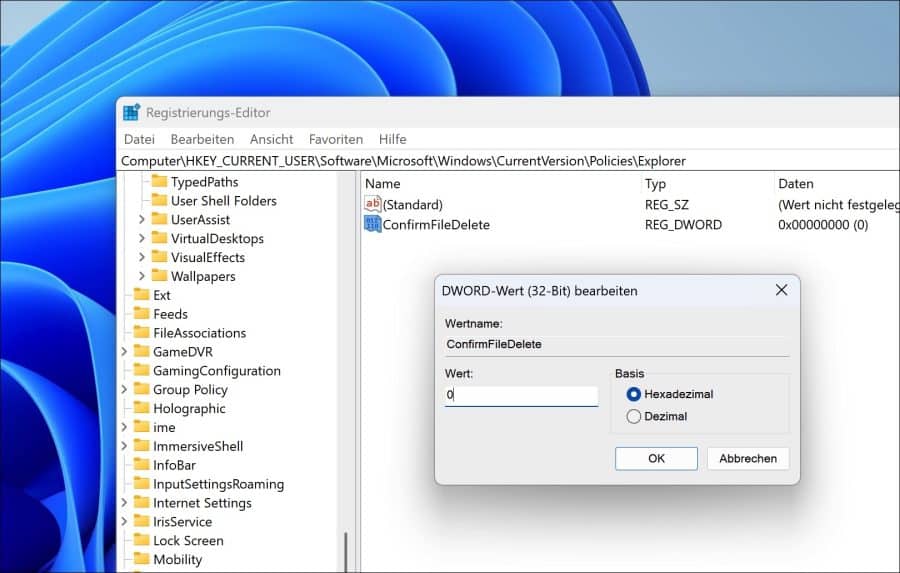Select the (Standard) string value icon
Image resolution: width=900 pixels, height=573 pixels.
point(372,205)
